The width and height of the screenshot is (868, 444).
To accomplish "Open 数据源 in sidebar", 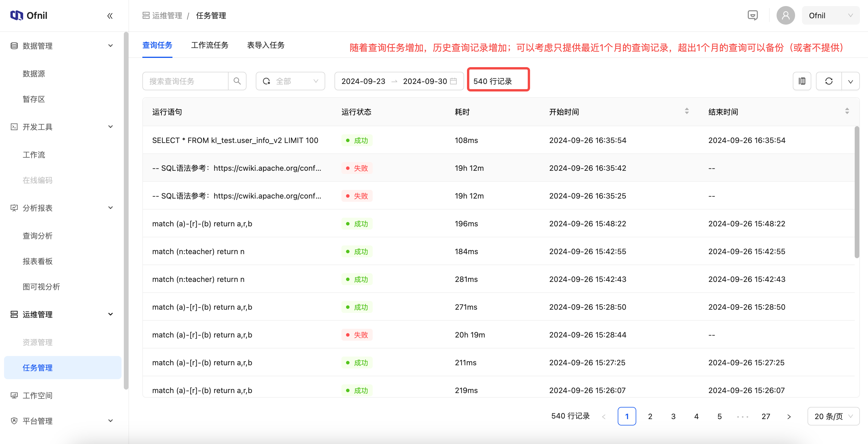I will coord(34,74).
